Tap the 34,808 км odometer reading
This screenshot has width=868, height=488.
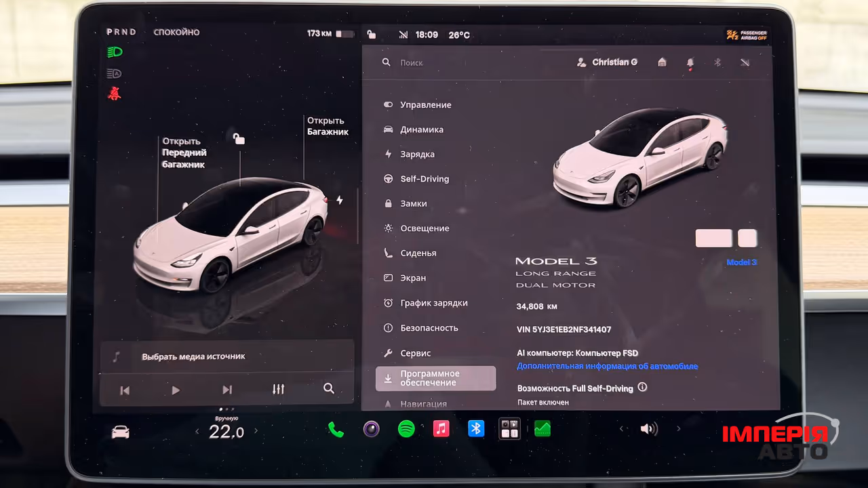pyautogui.click(x=536, y=306)
